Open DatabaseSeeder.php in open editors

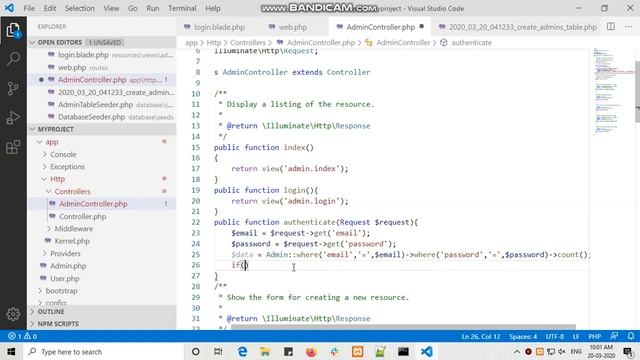91,117
